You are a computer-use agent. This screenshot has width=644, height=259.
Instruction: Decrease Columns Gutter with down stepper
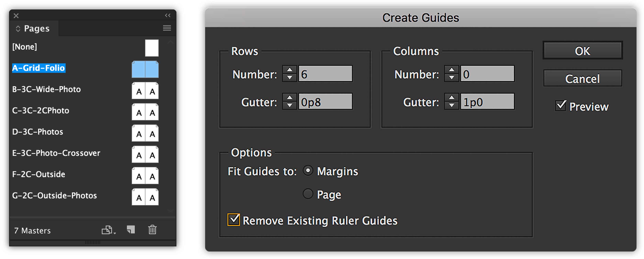pyautogui.click(x=451, y=105)
